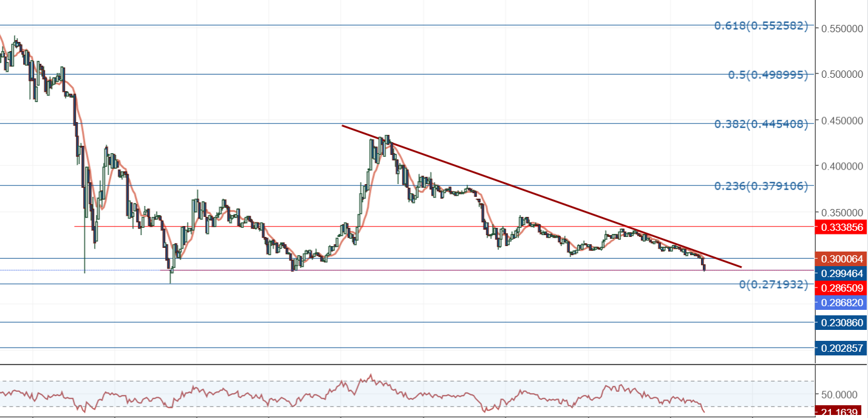Click the purple horizontal support line

486,270
